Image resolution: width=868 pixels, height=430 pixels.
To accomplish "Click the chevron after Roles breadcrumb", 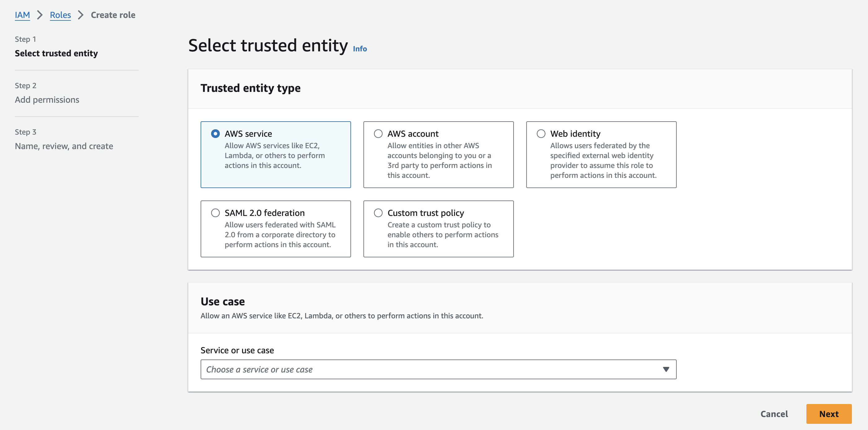I will tap(80, 15).
